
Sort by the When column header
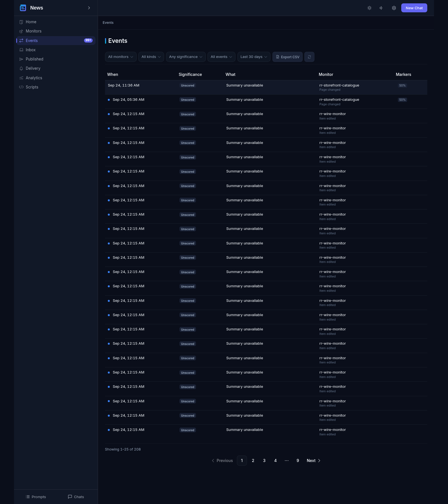point(113,74)
